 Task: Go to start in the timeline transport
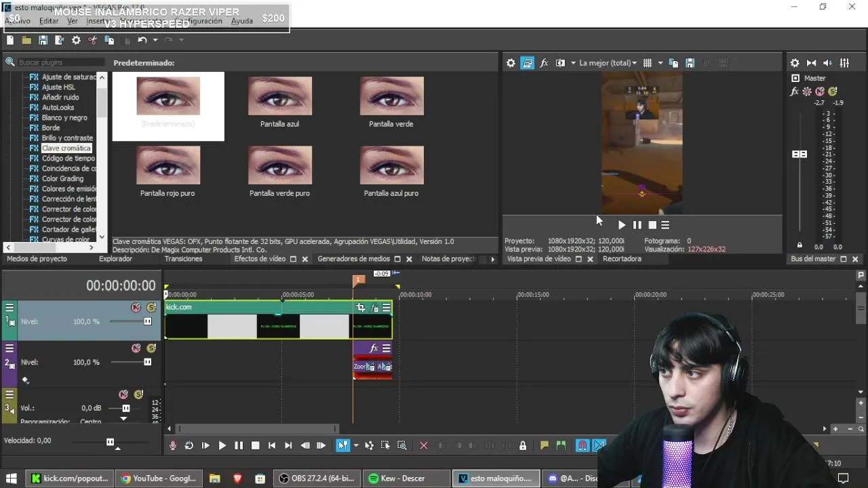click(272, 445)
